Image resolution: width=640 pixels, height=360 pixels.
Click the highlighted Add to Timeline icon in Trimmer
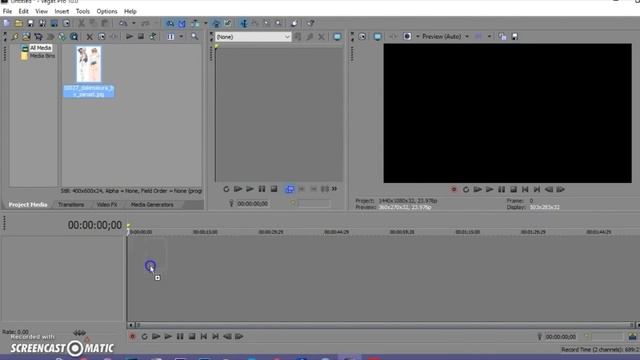tap(289, 189)
